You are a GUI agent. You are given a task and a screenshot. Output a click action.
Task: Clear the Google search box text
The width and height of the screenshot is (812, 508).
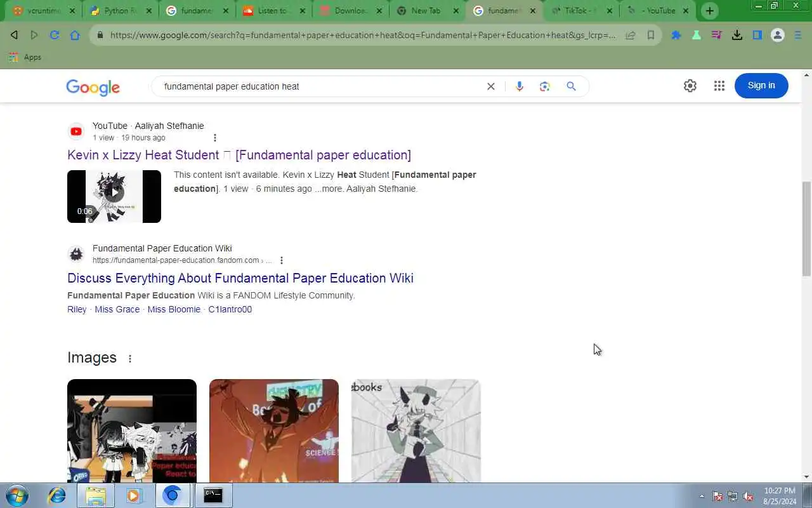490,86
